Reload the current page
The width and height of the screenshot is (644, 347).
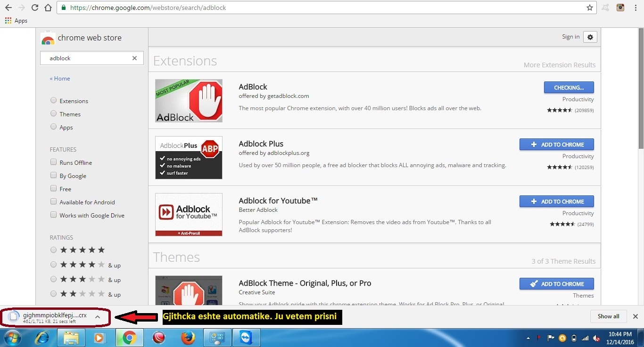(34, 8)
